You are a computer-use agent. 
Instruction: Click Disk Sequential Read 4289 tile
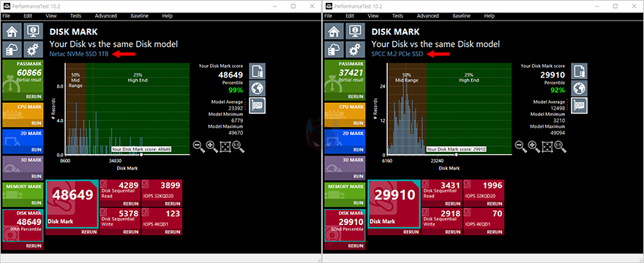coord(119,193)
